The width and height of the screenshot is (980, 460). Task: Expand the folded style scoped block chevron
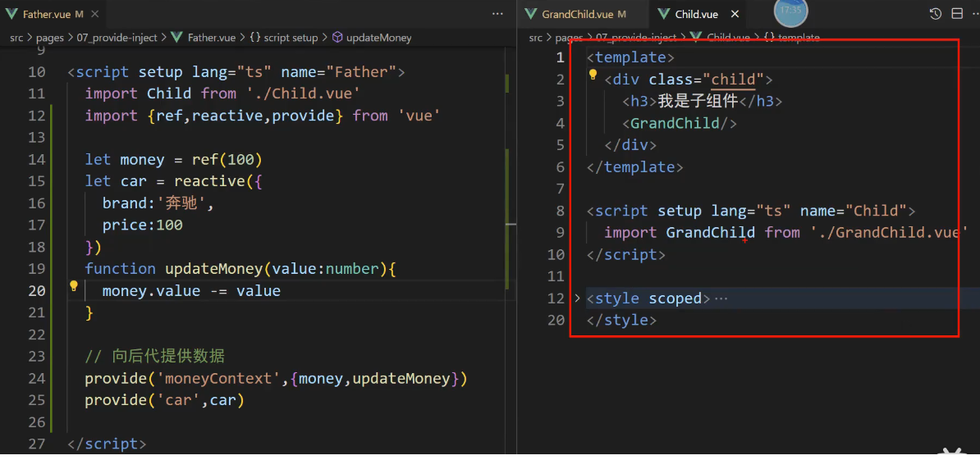pyautogui.click(x=577, y=298)
